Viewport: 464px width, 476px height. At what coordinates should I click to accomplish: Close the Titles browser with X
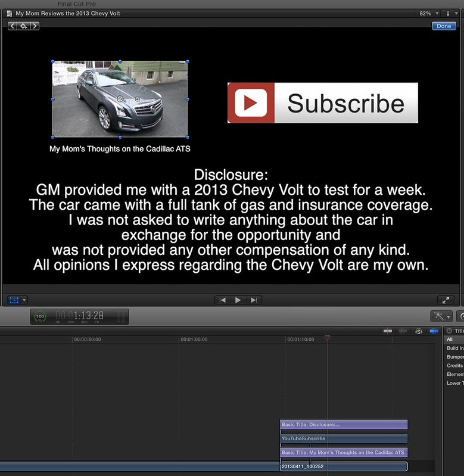point(449,331)
